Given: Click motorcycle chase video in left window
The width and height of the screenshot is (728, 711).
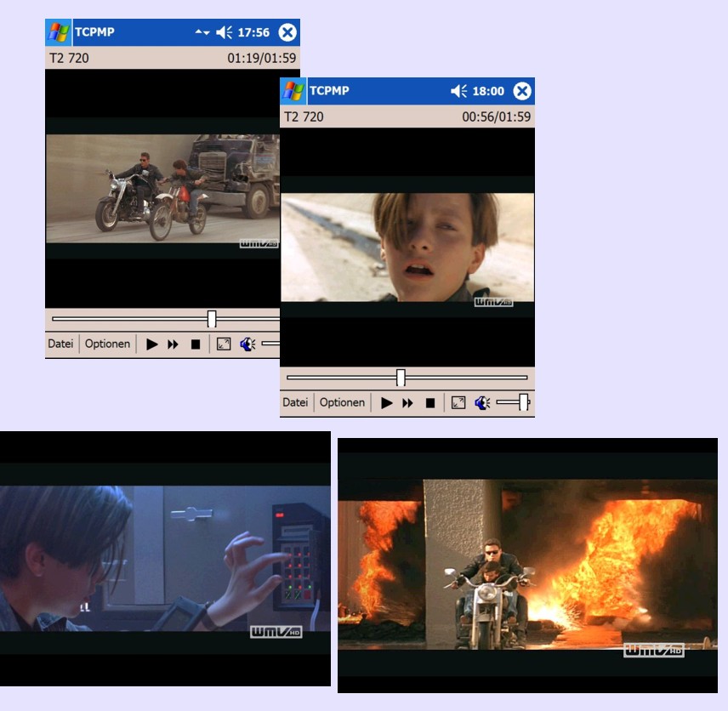Looking at the screenshot, I should [162, 189].
